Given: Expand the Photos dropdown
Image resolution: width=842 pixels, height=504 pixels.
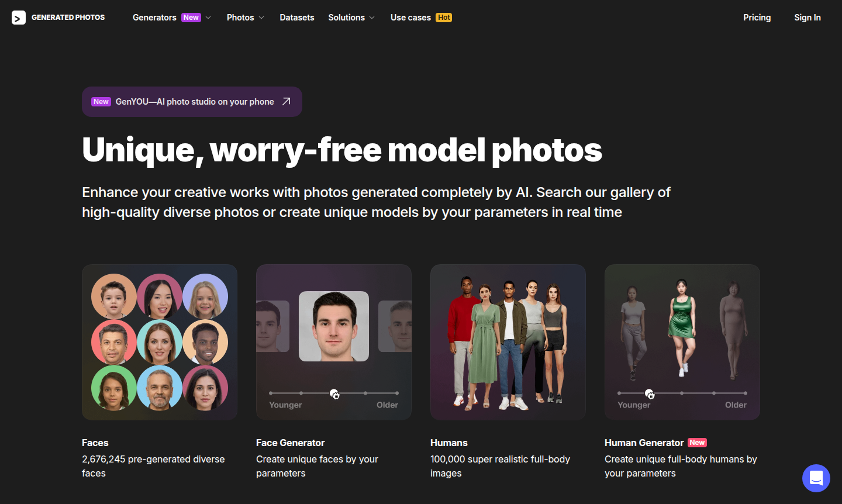Looking at the screenshot, I should [x=240, y=18].
